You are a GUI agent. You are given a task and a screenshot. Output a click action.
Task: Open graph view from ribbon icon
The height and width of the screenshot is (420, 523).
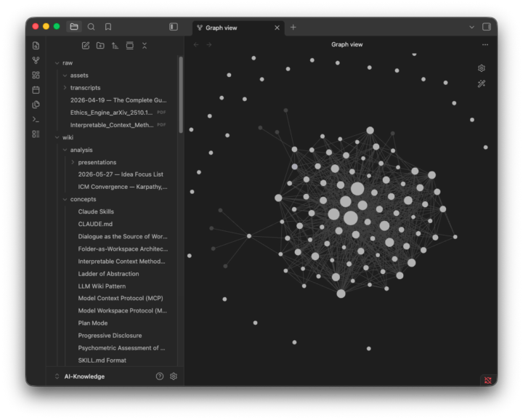[x=36, y=60]
